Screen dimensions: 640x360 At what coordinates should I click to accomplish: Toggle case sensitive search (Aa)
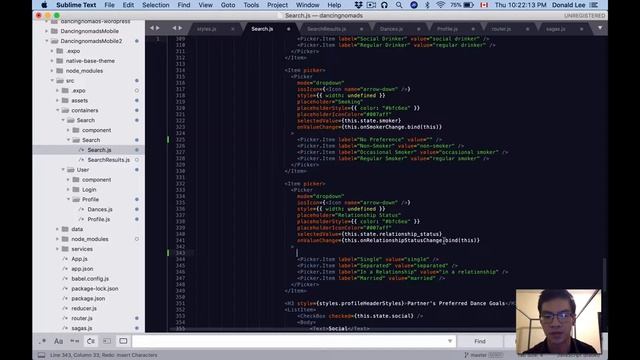[x=58, y=341]
